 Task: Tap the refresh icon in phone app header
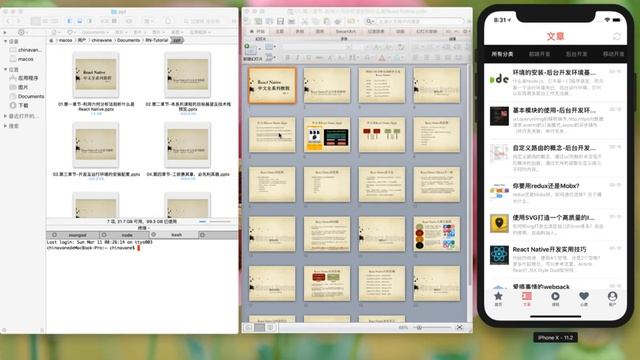point(617,37)
